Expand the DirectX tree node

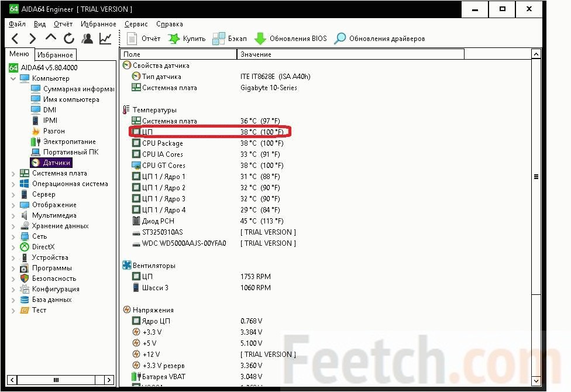pos(13,247)
